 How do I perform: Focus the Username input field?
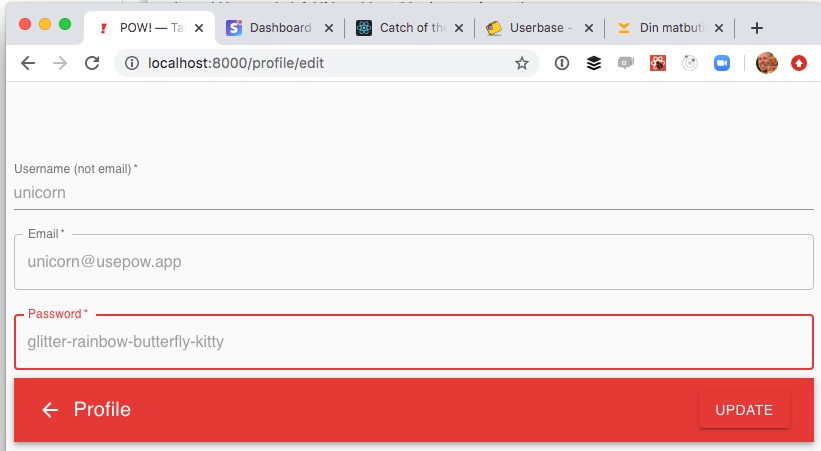coord(414,193)
